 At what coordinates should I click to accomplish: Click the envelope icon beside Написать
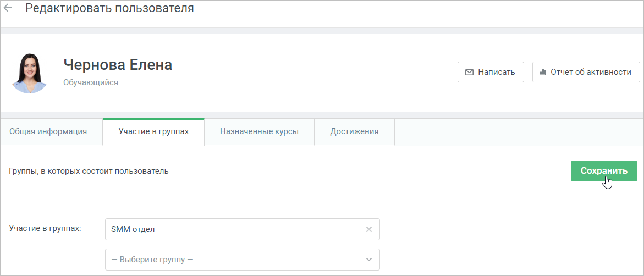[469, 72]
